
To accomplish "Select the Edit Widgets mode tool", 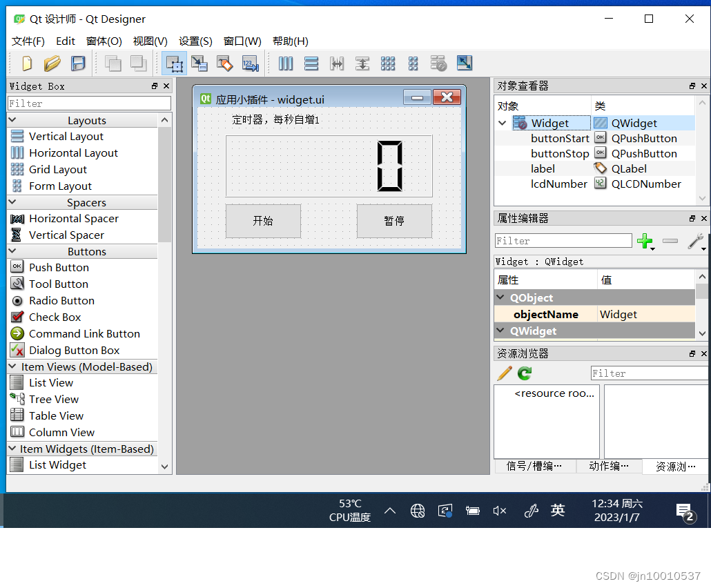I will pos(175,63).
